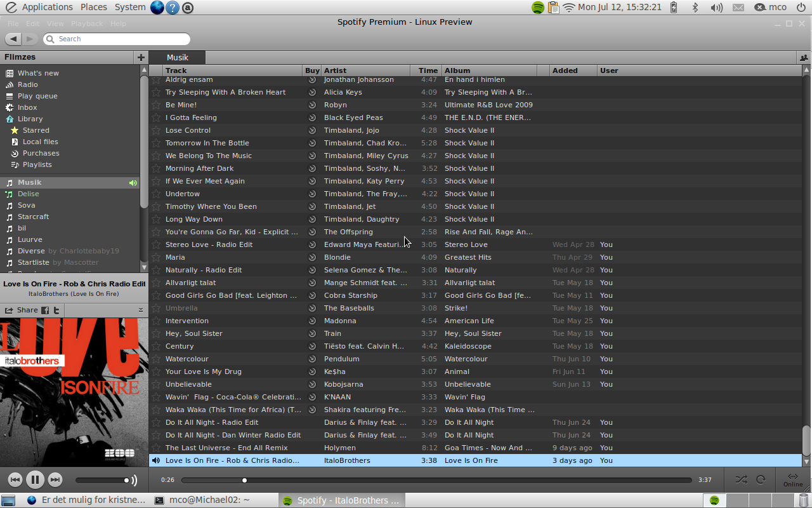Star the track Maria
Image resolution: width=812 pixels, height=508 pixels.
coord(156,257)
